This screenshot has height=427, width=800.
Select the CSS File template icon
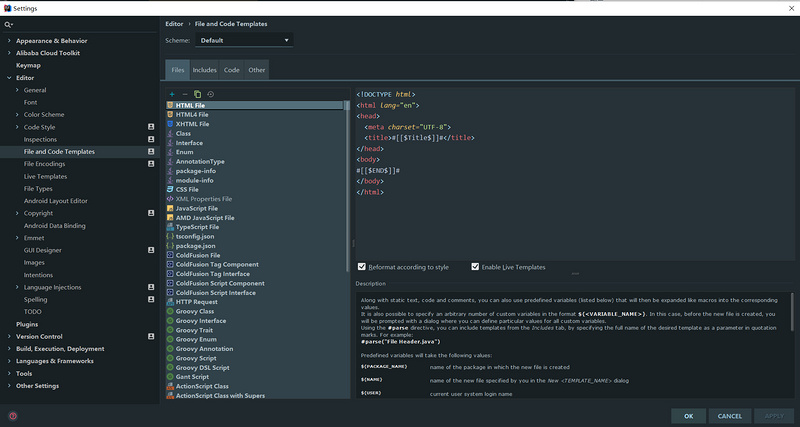[170, 189]
